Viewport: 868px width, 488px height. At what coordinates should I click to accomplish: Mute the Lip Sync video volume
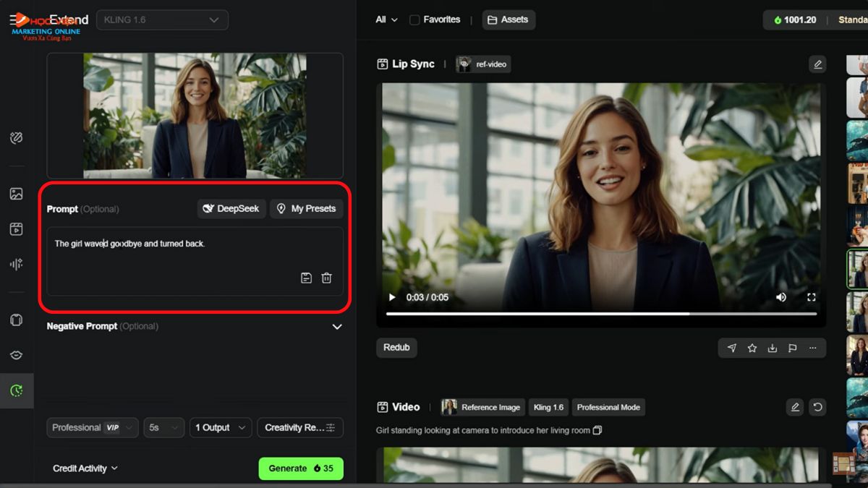tap(781, 297)
